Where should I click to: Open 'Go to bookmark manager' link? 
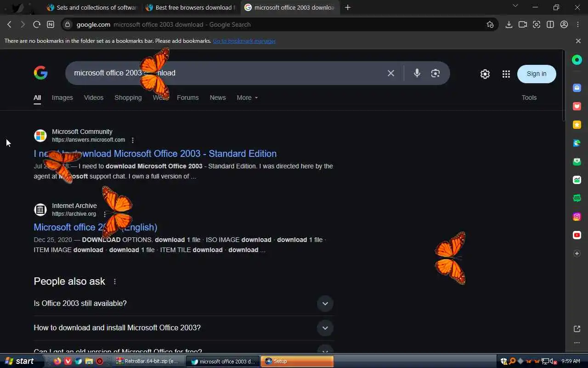[244, 41]
